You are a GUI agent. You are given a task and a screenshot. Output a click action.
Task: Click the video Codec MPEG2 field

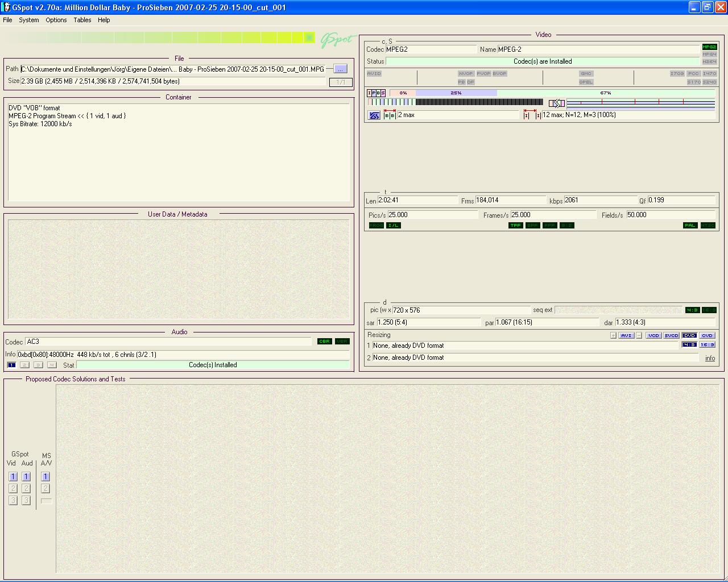431,49
